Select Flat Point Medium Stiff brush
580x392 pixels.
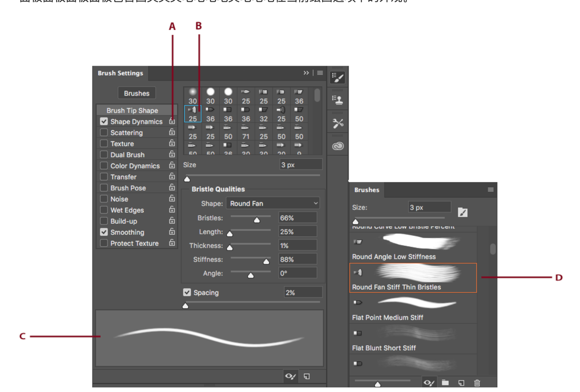tap(413, 308)
